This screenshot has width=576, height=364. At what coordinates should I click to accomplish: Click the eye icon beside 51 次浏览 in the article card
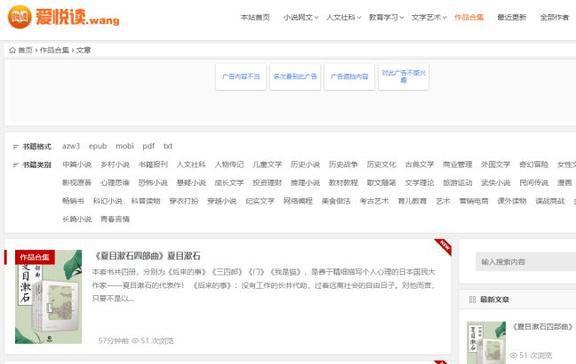135,340
